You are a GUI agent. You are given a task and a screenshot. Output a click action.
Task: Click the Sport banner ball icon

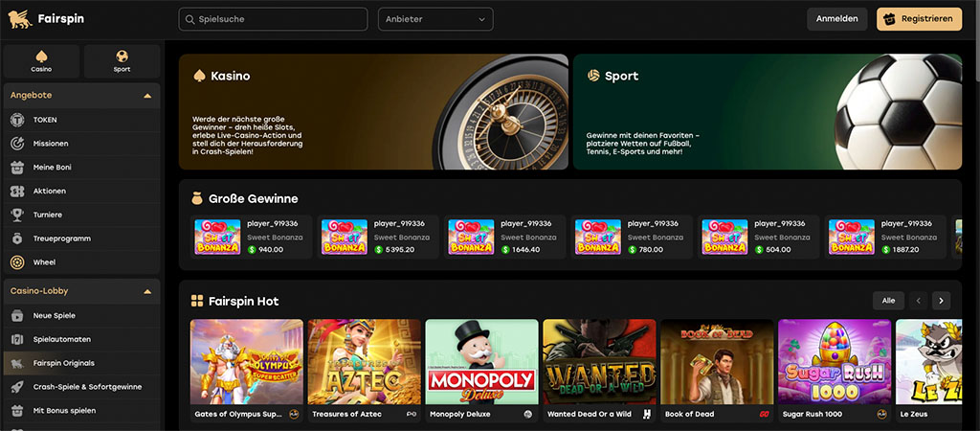coord(593,76)
